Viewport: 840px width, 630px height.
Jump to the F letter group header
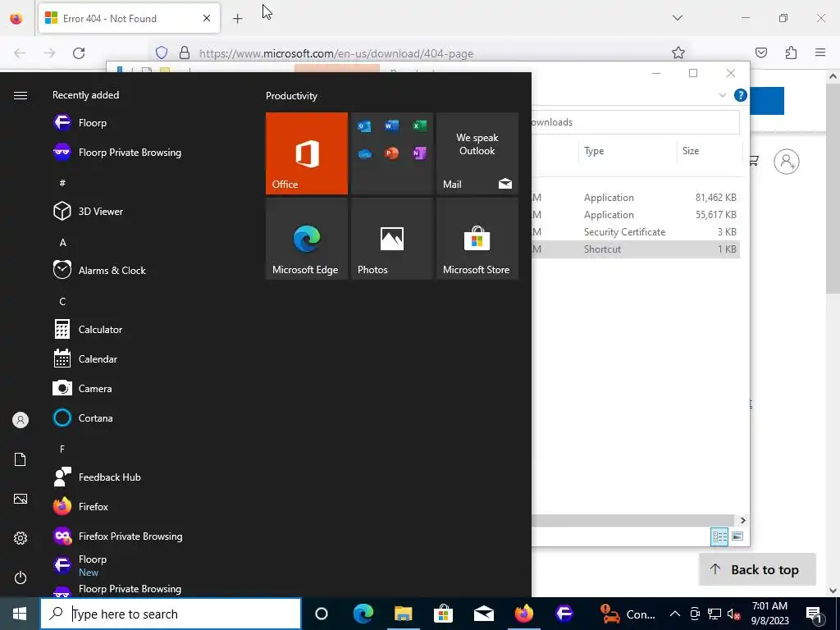click(62, 449)
